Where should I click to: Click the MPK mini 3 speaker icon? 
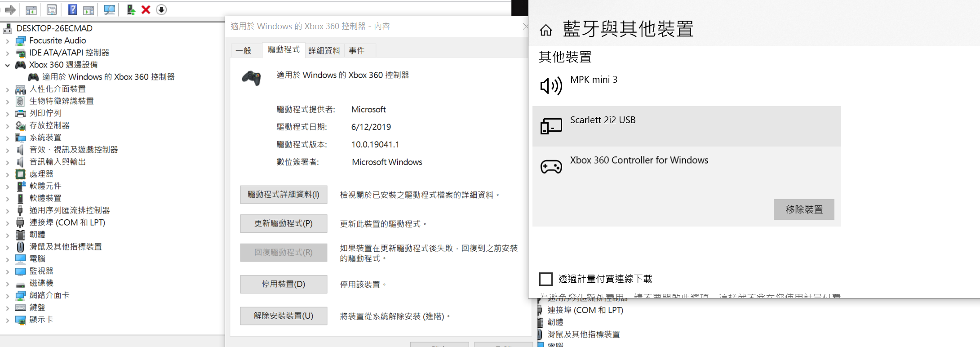tap(551, 85)
